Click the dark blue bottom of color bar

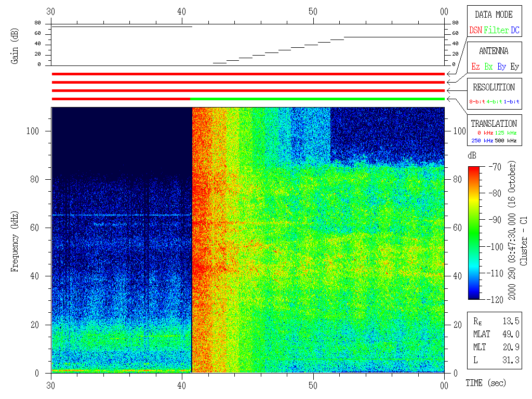(x=474, y=296)
